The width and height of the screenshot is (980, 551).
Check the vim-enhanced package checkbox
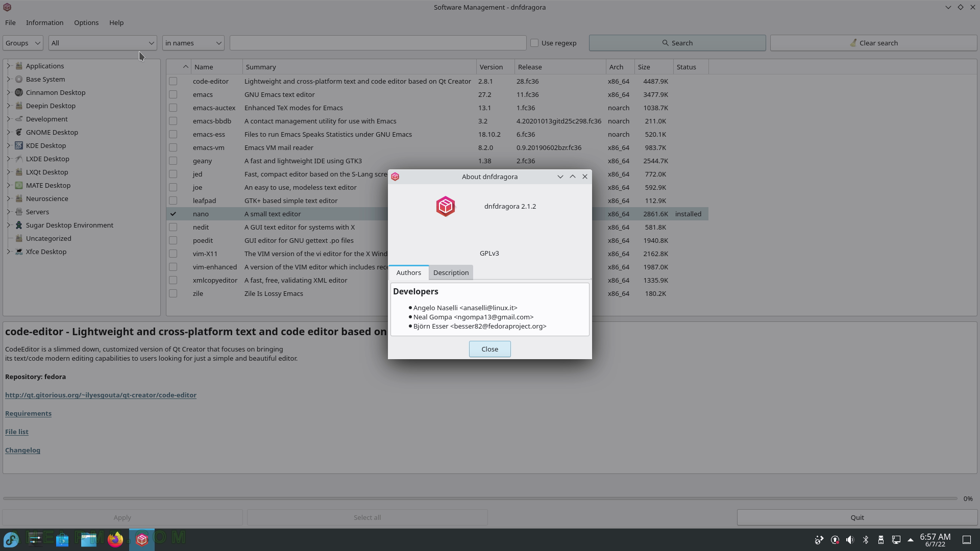pos(173,267)
